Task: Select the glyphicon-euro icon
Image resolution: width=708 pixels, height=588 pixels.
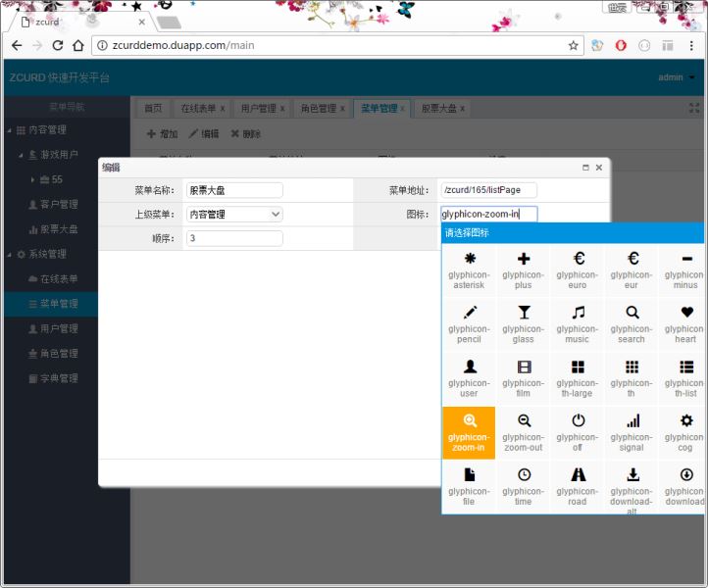Action: point(578,270)
